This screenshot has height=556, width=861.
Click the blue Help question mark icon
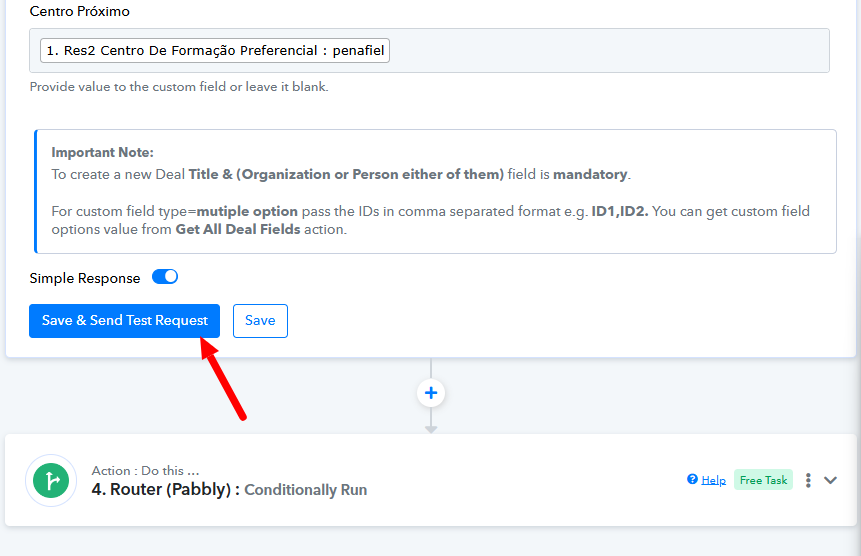[692, 479]
